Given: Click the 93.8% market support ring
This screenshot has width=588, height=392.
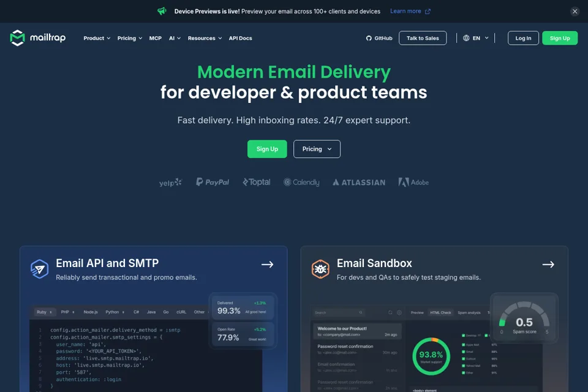Looking at the screenshot, I should click(x=431, y=356).
